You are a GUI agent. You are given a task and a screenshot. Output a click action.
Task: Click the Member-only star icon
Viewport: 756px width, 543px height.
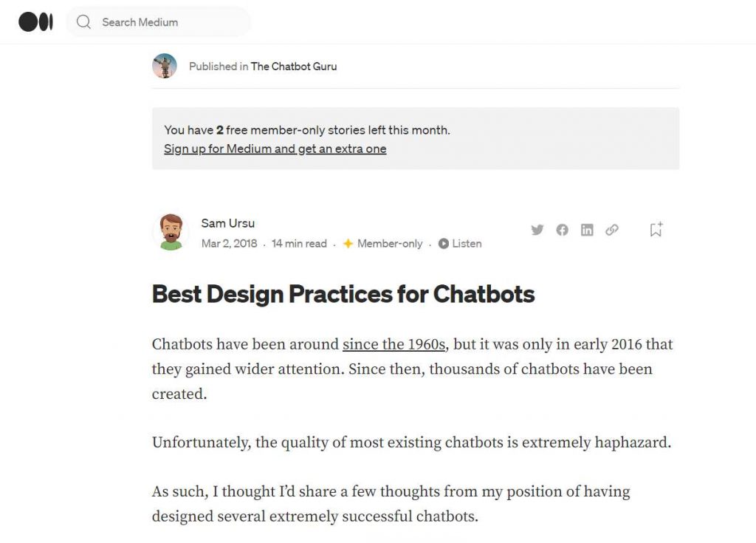[348, 244]
